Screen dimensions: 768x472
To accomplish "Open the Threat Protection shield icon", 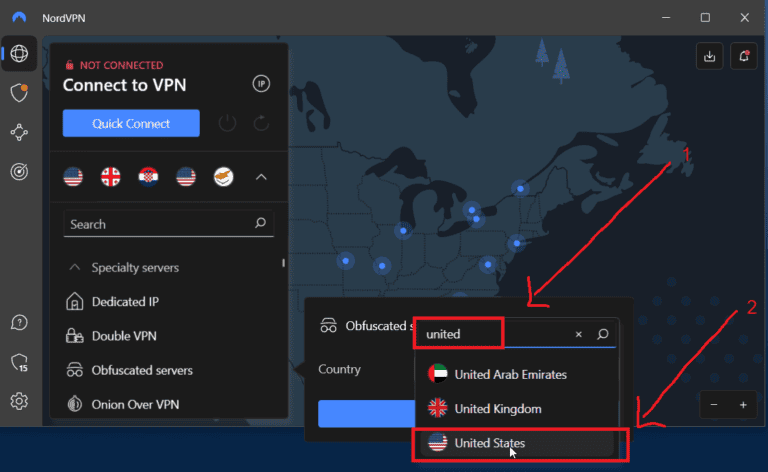I will point(19,93).
